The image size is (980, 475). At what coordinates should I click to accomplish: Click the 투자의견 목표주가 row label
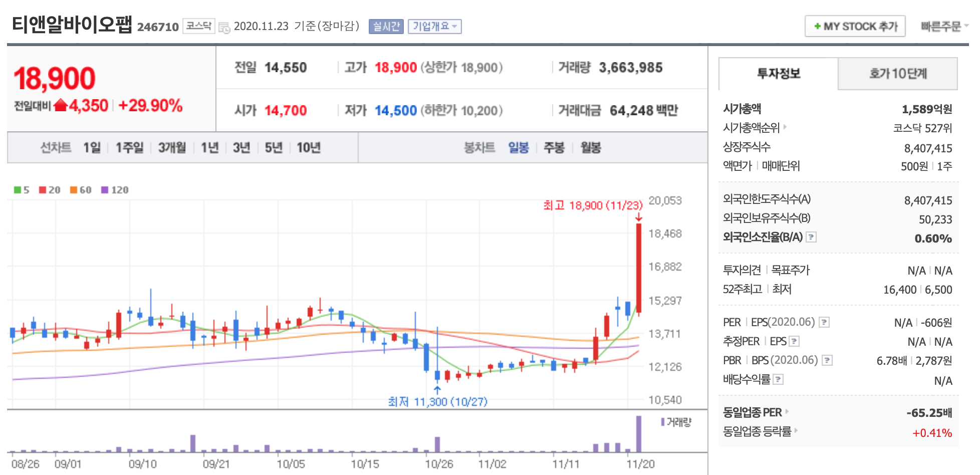pos(766,270)
